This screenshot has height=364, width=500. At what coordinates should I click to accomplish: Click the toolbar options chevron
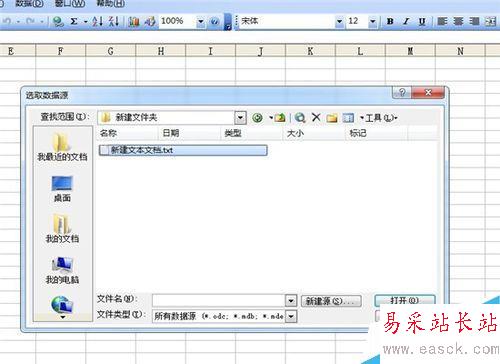pos(228,22)
